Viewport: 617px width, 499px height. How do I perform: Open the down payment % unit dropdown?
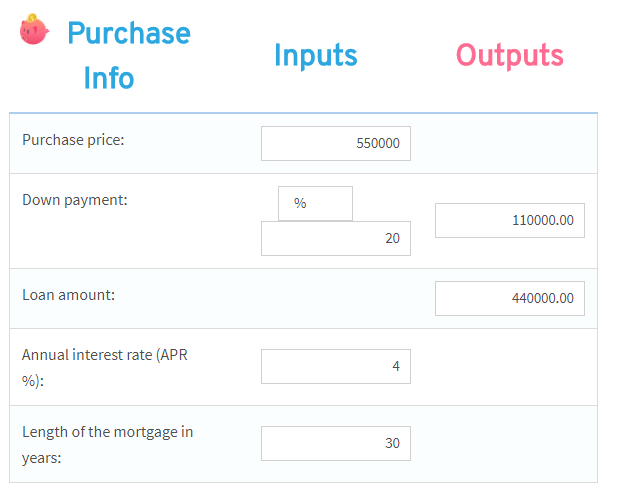click(x=315, y=203)
